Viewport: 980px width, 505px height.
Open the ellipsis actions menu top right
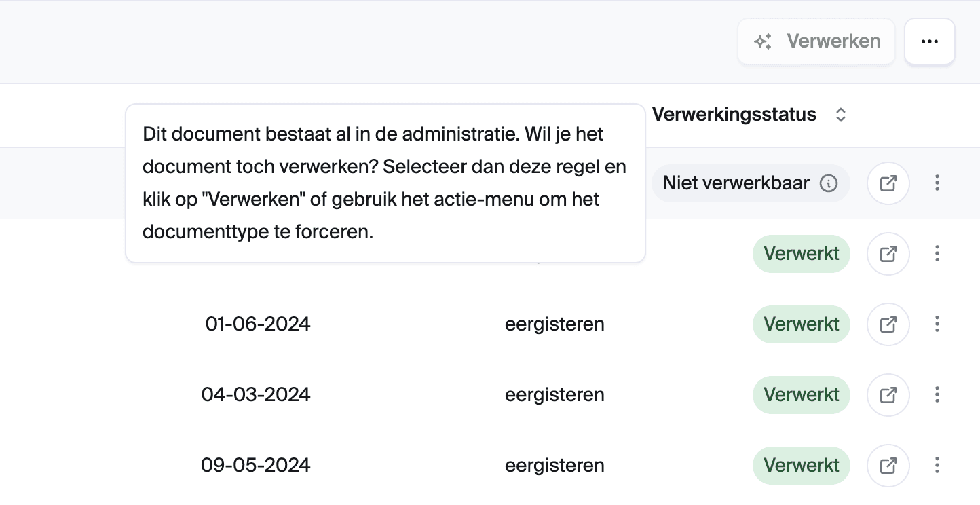coord(929,41)
